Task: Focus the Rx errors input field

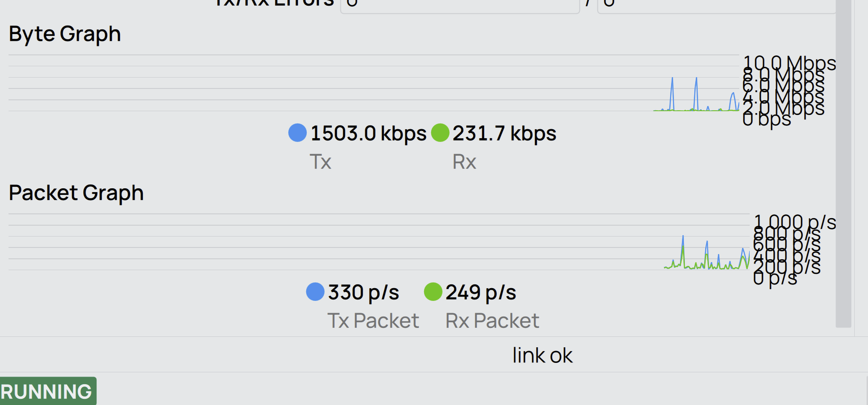Action: (x=715, y=6)
